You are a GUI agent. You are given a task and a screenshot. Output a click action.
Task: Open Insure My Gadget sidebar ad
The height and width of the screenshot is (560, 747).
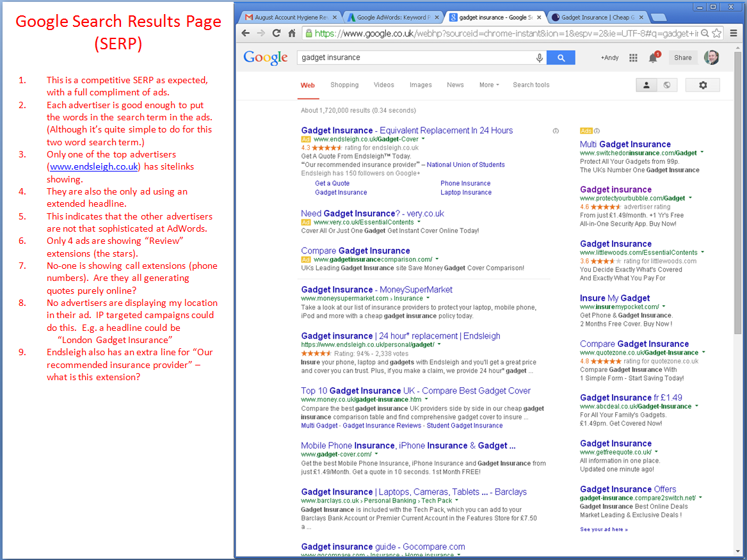point(614,298)
